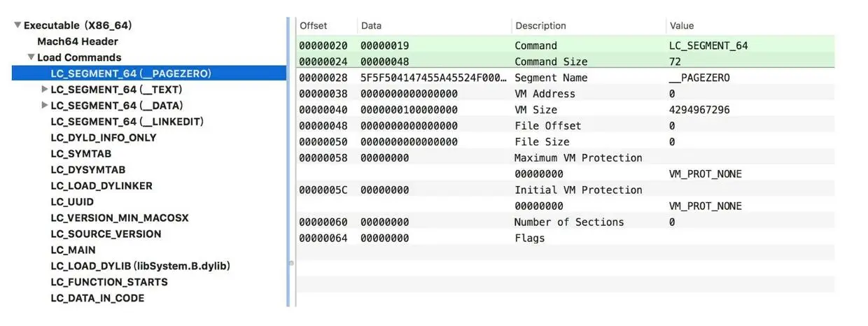
Task: Select LC_DATA_IN_CODE entry
Action: click(97, 299)
